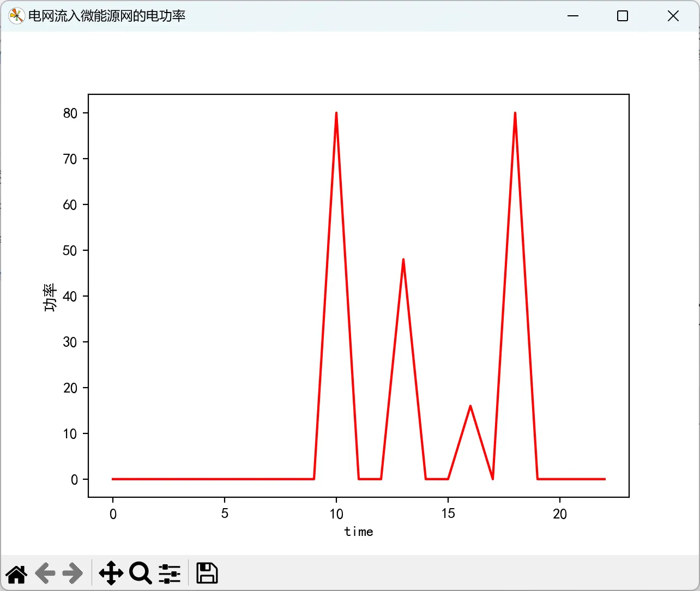
Task: Click the x-axis label time
Action: tap(359, 532)
